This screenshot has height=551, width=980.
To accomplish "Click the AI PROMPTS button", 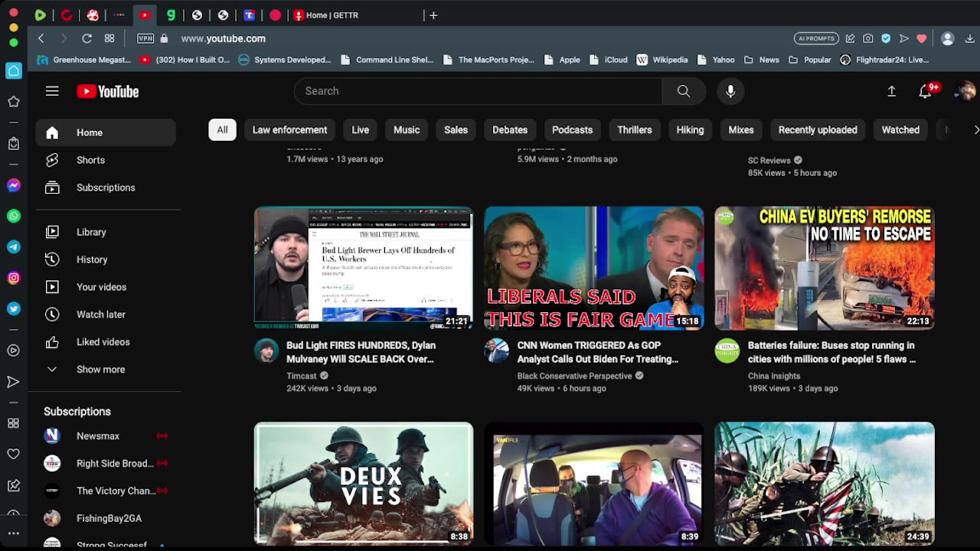I will 816,38.
